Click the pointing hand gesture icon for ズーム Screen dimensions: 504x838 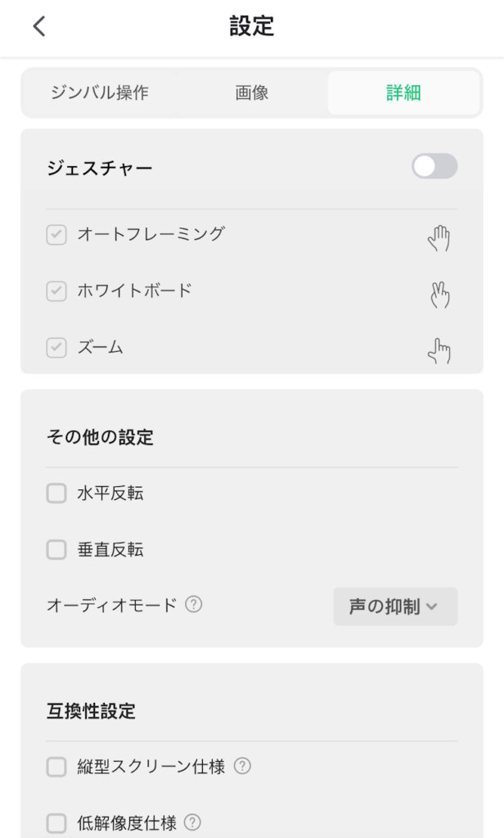[x=439, y=350]
